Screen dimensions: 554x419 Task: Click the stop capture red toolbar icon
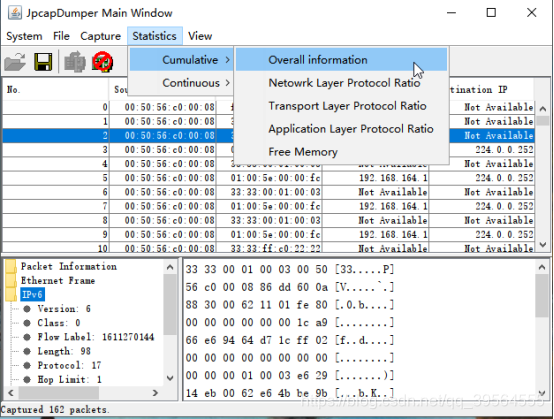click(x=102, y=62)
